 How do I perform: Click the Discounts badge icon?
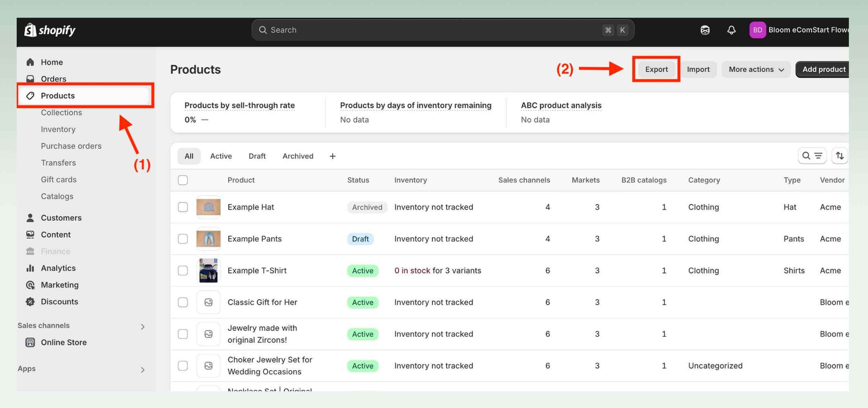[30, 301]
